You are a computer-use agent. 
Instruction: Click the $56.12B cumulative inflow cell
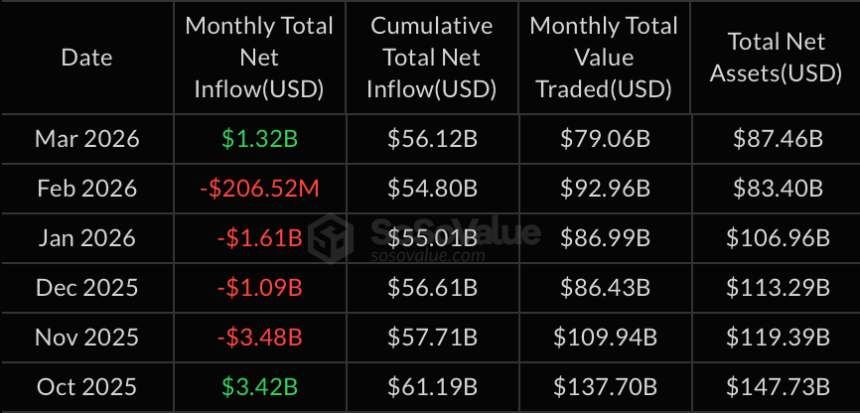(431, 139)
